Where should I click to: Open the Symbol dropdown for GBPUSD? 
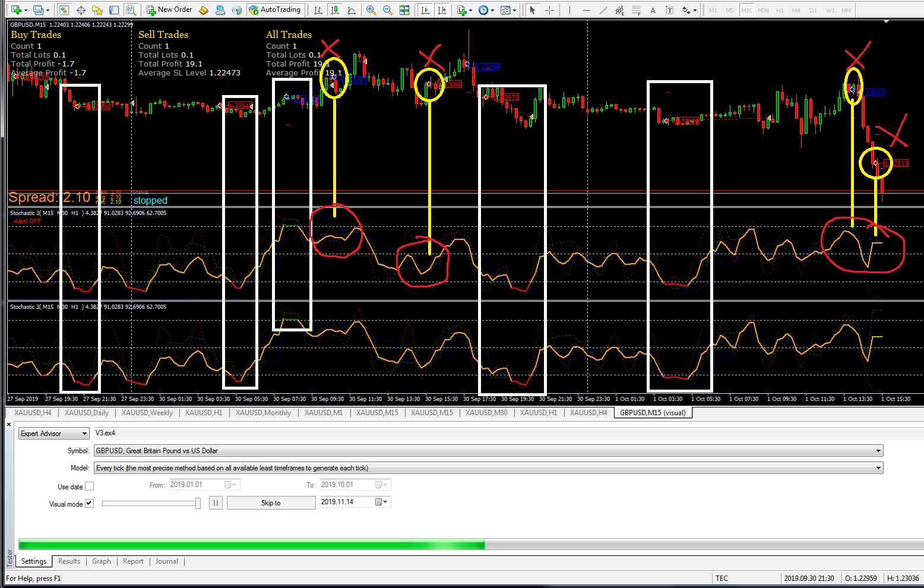[489, 451]
